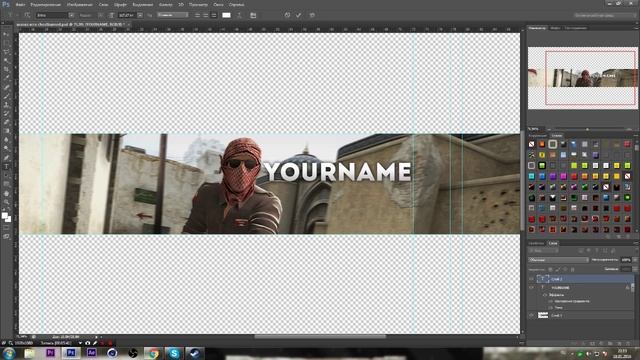Open the layer filter type dropdown
The height and width of the screenshot is (360, 640).
pyautogui.click(x=543, y=251)
